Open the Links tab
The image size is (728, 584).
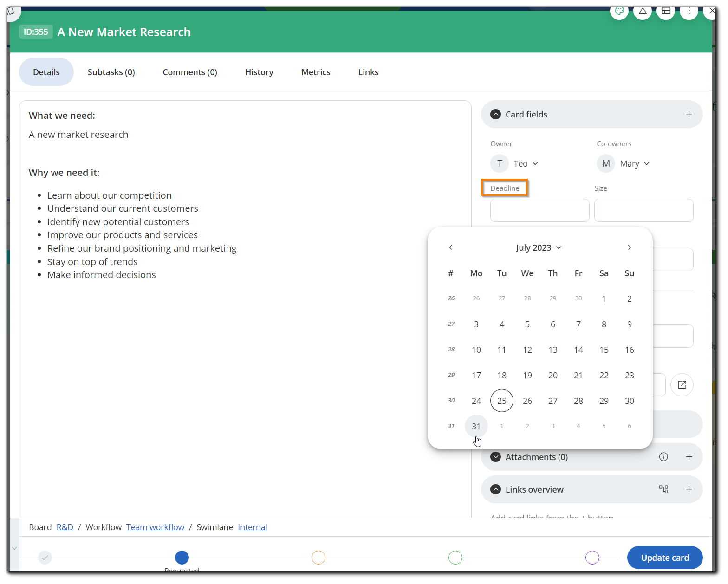coord(368,72)
